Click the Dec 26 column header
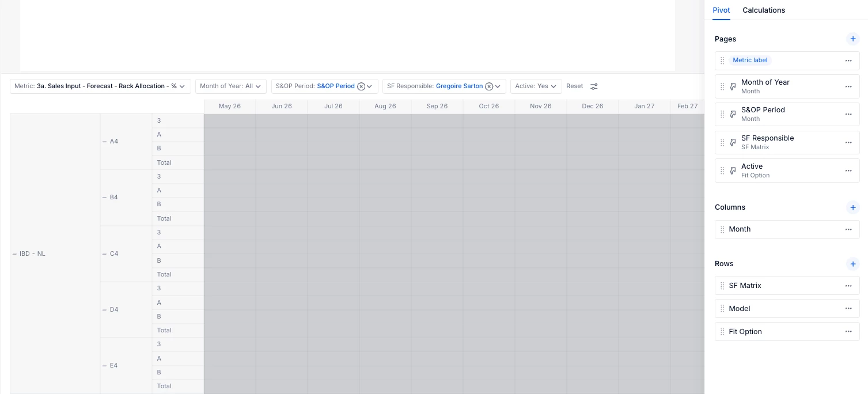 pyautogui.click(x=593, y=107)
